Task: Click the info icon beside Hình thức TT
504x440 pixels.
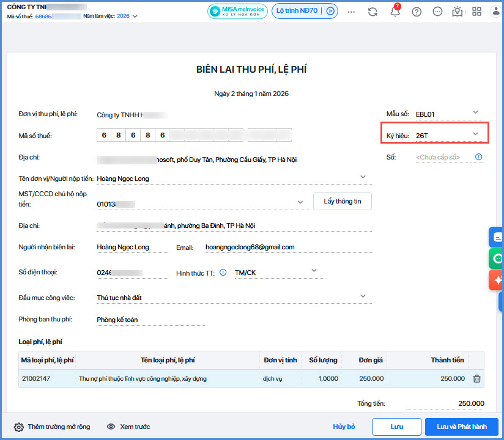Action: point(223,273)
